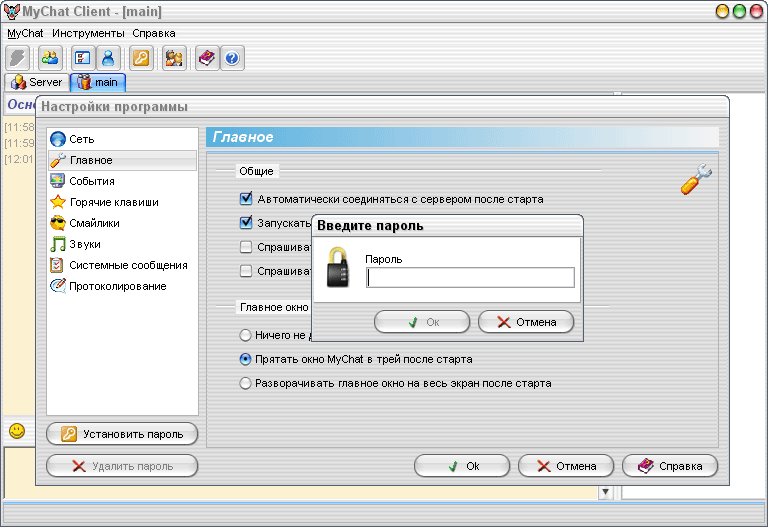768x527 pixels.
Task: Click the scroll down arrow in chat input
Action: coord(605,492)
